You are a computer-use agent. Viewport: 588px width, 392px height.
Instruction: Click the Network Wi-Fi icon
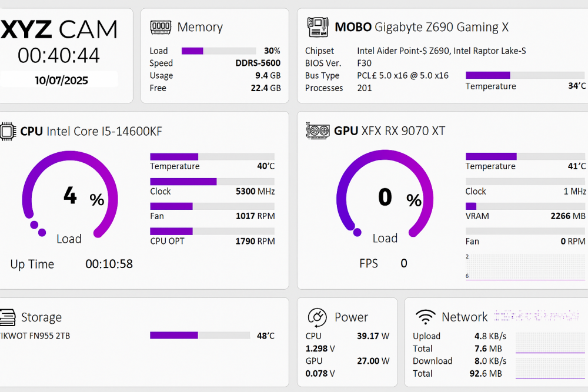click(x=425, y=317)
